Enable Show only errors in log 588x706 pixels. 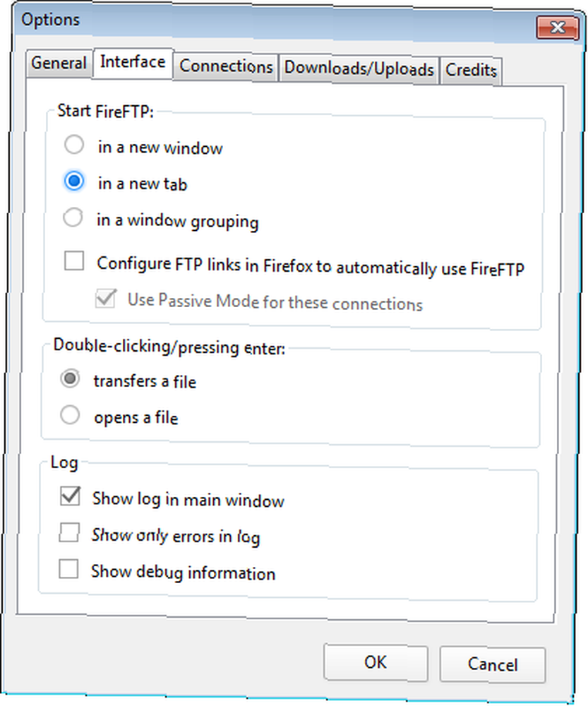click(69, 532)
